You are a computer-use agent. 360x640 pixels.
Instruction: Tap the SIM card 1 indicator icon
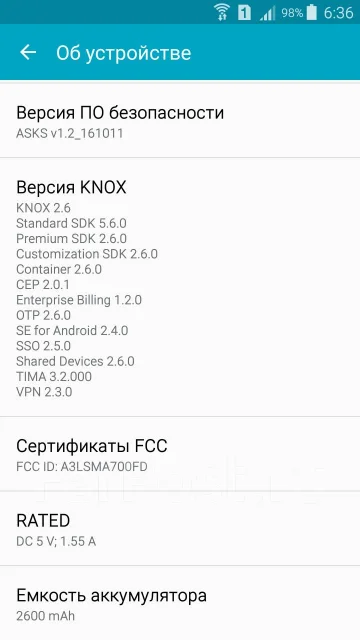click(244, 13)
